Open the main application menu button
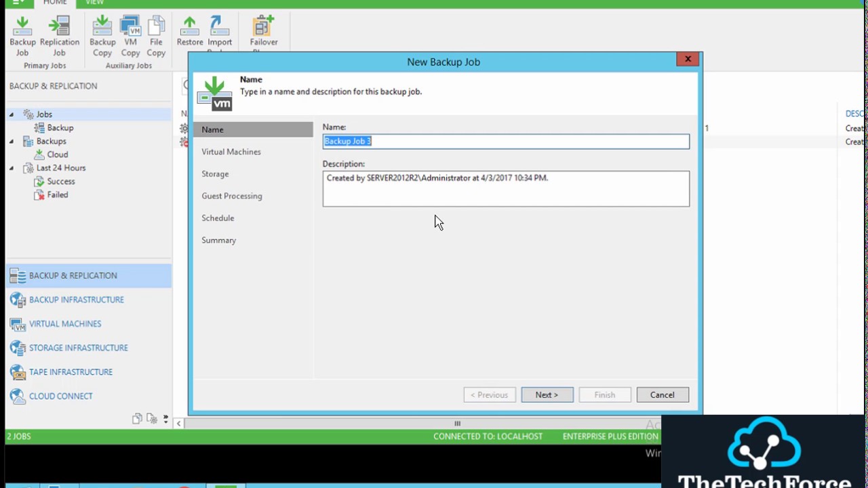The width and height of the screenshot is (868, 488). [x=18, y=3]
